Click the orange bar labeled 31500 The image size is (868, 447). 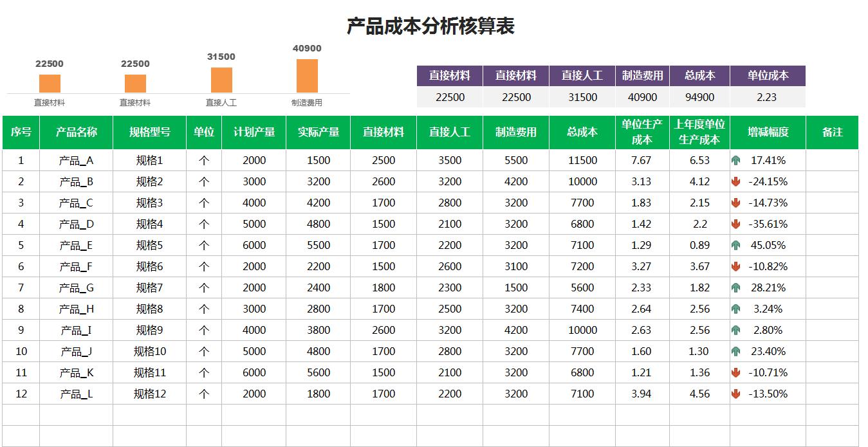[221, 79]
